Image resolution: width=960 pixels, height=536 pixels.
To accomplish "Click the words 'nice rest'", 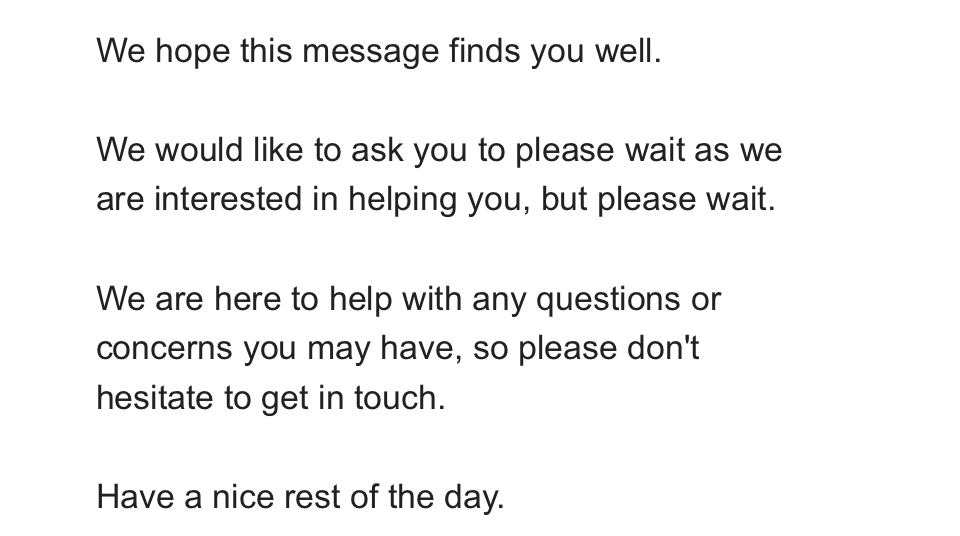I will [276, 496].
